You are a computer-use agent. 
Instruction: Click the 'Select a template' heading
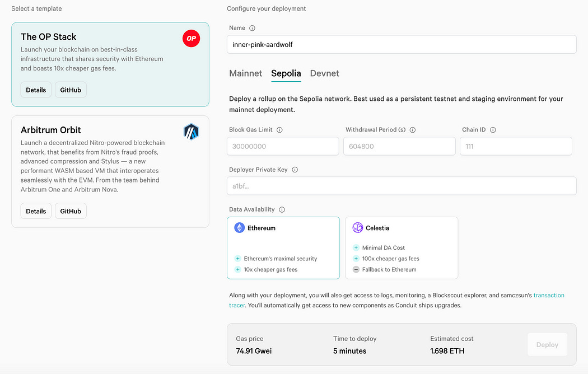click(36, 8)
